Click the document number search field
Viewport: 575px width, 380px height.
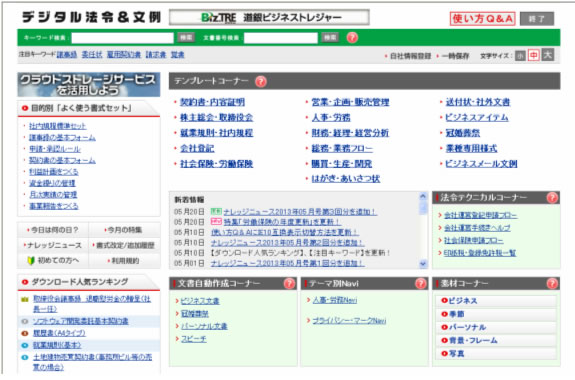(281, 38)
